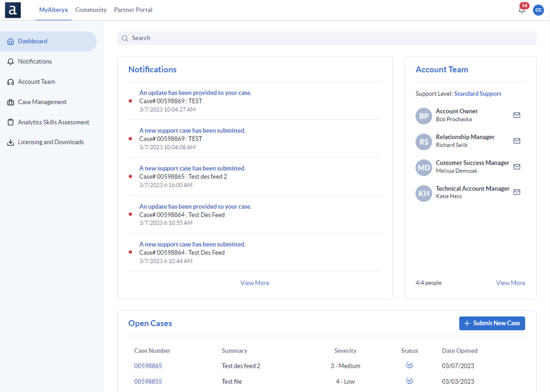
Task: Click the Account Team card heading
Action: 442,69
